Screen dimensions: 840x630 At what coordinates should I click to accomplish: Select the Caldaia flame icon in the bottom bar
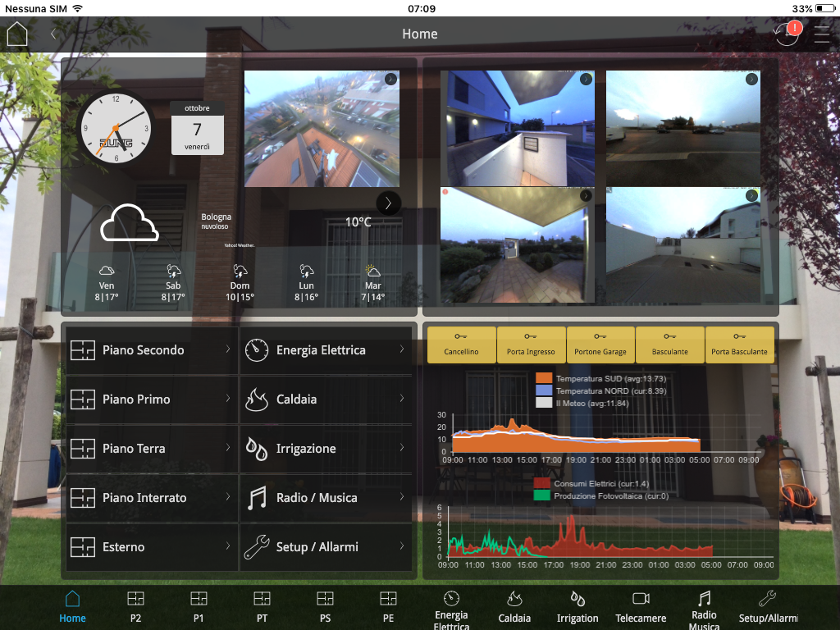tap(514, 608)
